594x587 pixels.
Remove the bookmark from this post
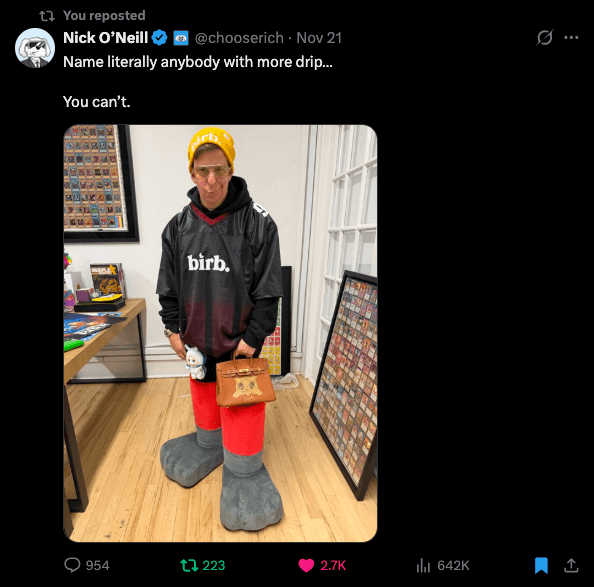541,565
